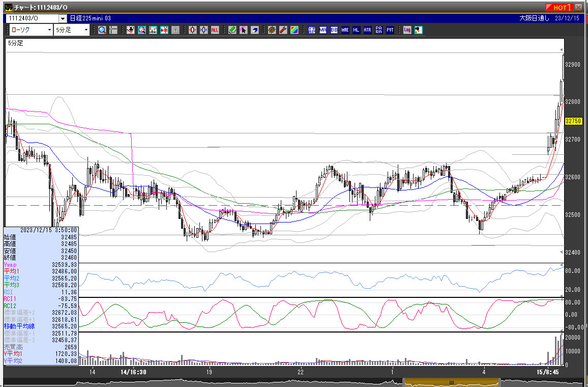Click the RCI1 label in data panel

coord(10,299)
